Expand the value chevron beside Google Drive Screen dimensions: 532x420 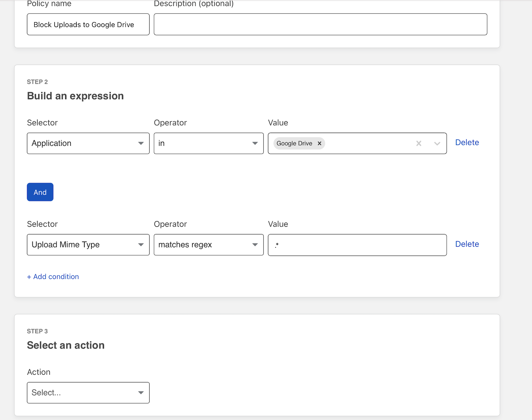(x=437, y=144)
